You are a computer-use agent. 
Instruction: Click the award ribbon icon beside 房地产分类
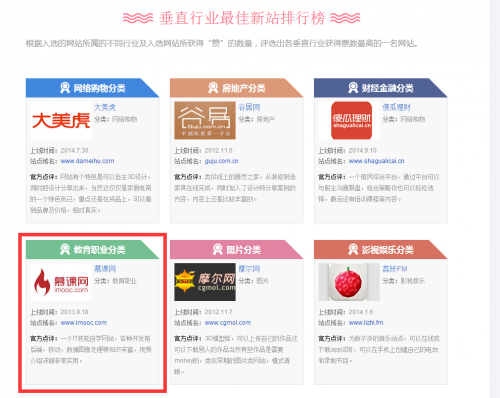click(x=213, y=88)
